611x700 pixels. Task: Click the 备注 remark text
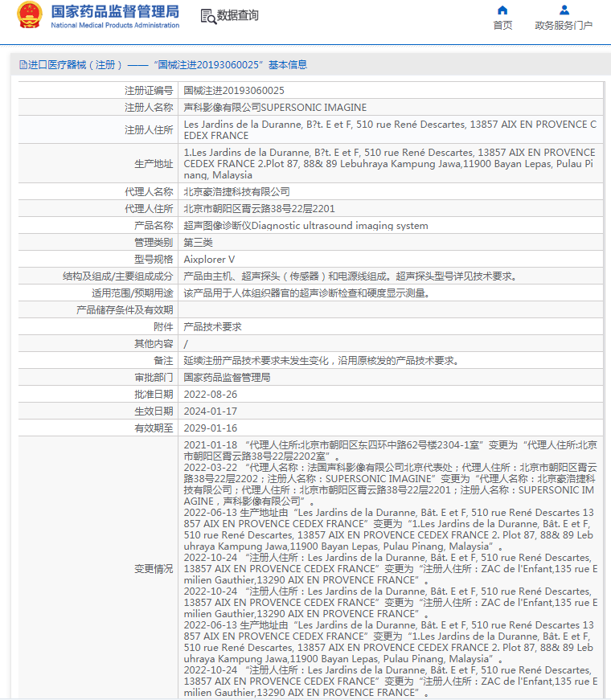[322, 361]
